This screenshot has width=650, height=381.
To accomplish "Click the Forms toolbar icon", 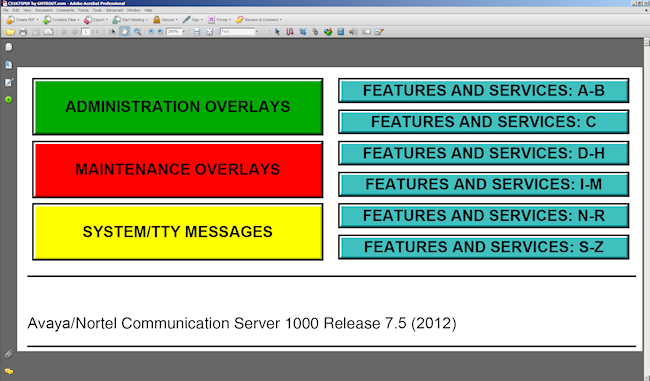I will [211, 19].
